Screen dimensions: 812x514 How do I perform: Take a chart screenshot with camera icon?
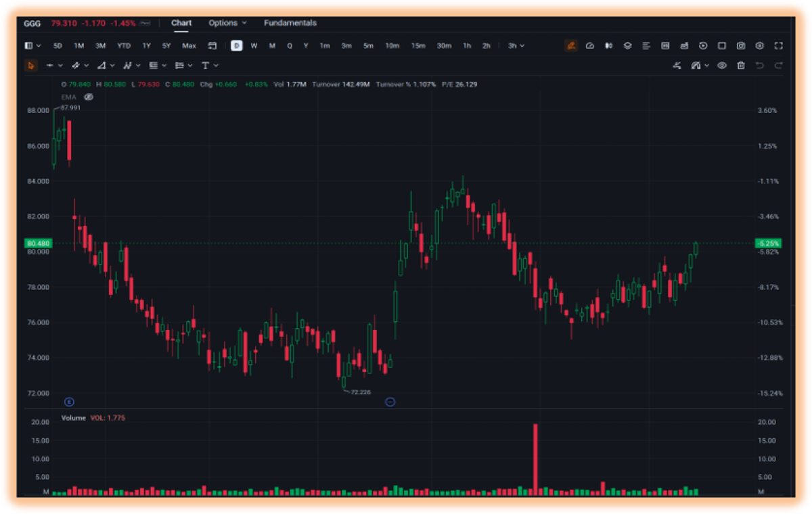(741, 46)
